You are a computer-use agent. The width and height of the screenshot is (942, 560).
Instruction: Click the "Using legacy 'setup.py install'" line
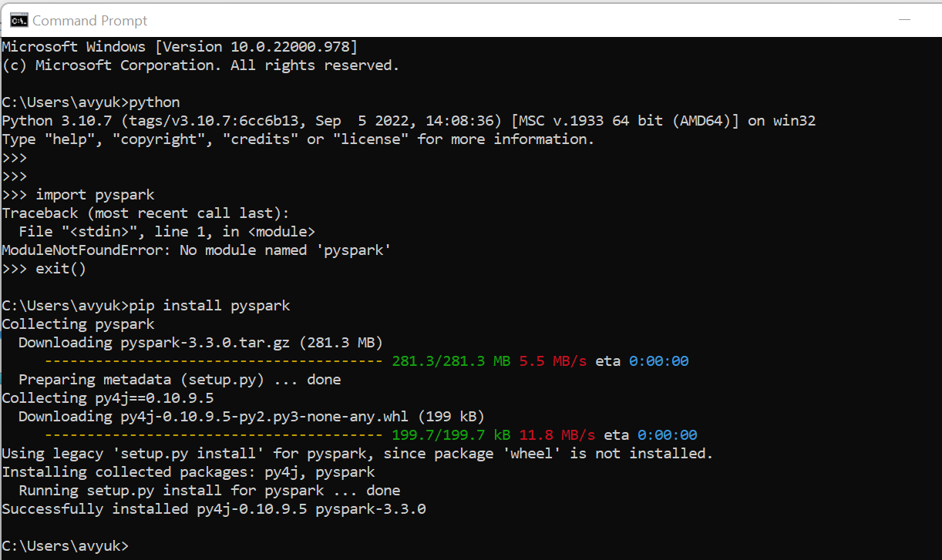click(x=358, y=454)
